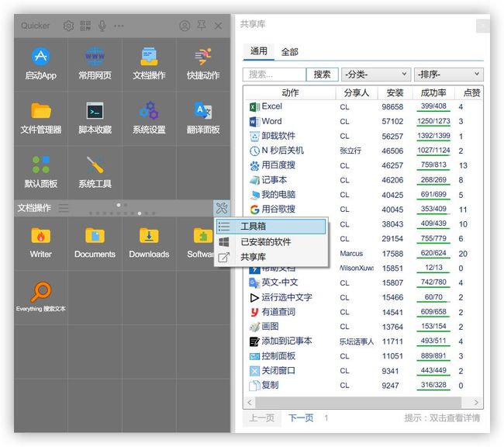Viewport: 504px width, 447px height.
Task: Click the QR code icon in Quicker header
Action: click(85, 26)
